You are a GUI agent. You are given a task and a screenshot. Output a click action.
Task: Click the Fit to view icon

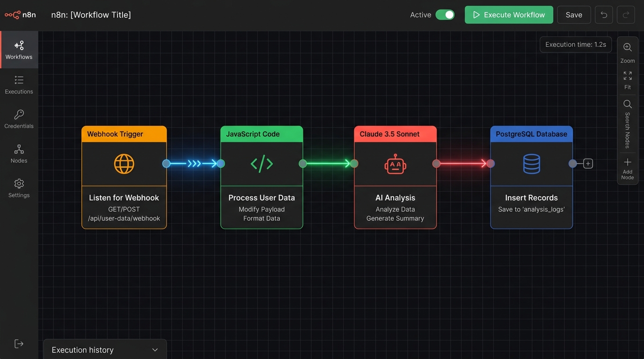628,76
